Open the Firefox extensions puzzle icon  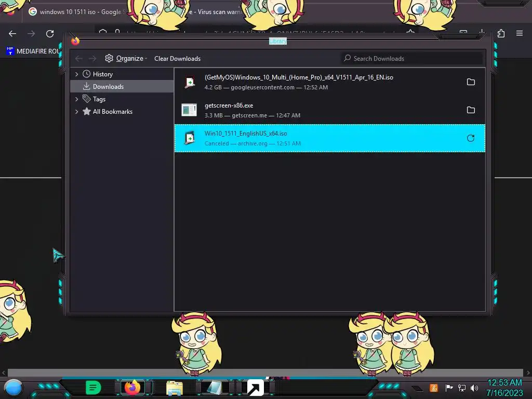pos(501,33)
